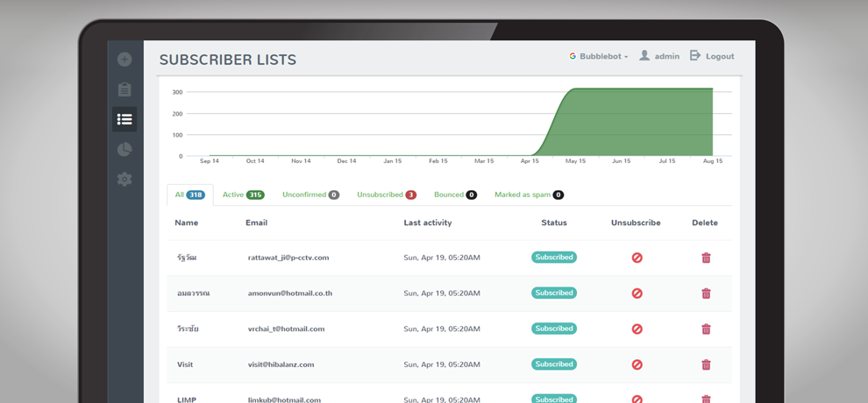868x403 pixels.
Task: Click the 300 value on chart axis
Action: pos(177,92)
